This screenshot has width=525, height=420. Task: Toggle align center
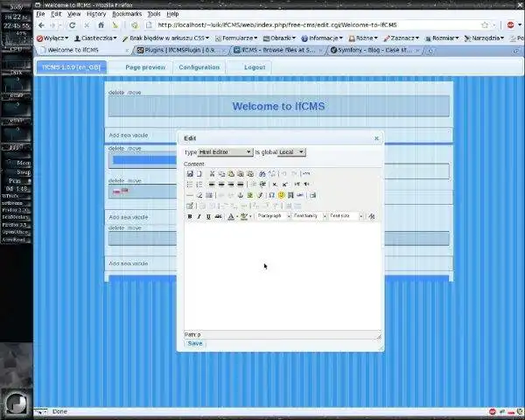pyautogui.click(x=221, y=185)
